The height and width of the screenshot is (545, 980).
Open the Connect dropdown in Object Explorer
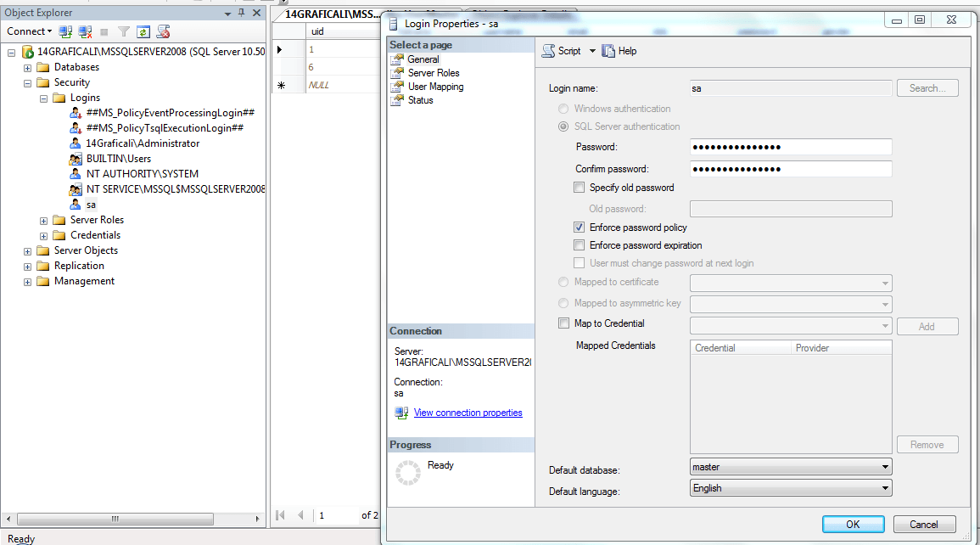[30, 31]
